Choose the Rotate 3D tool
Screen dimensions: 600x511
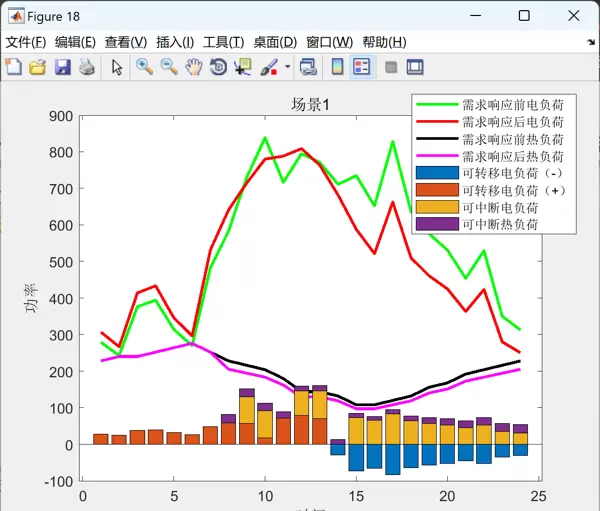[218, 67]
